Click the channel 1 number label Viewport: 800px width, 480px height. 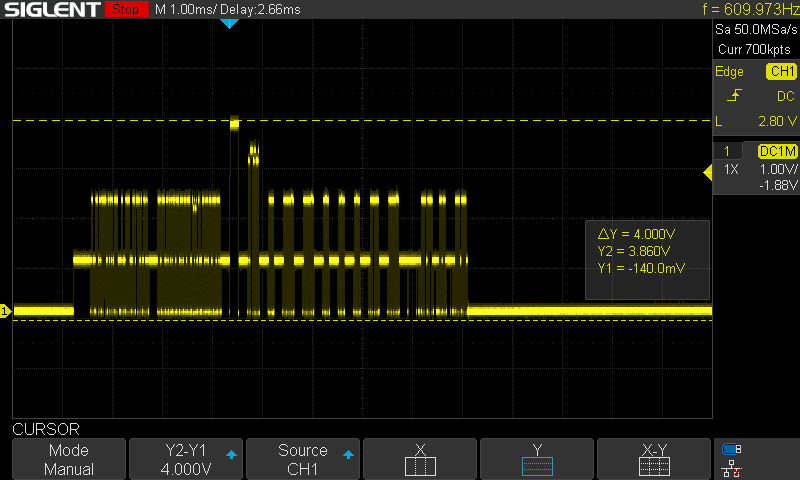click(727, 151)
